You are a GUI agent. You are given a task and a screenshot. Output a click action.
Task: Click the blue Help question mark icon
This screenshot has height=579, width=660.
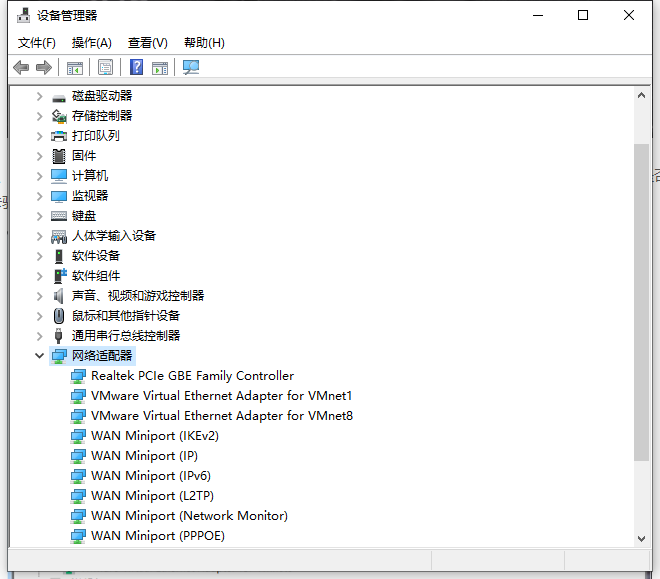pos(137,67)
